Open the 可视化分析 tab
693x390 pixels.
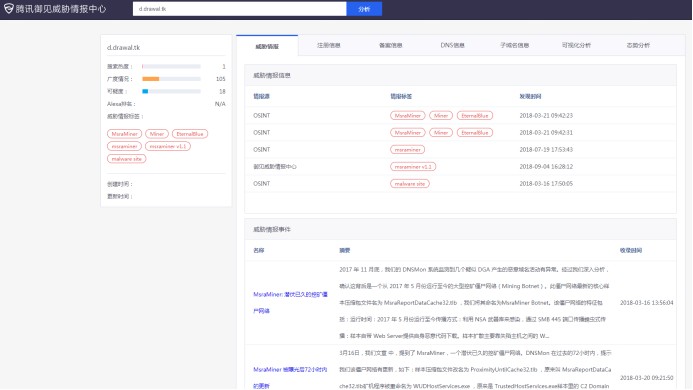point(576,45)
